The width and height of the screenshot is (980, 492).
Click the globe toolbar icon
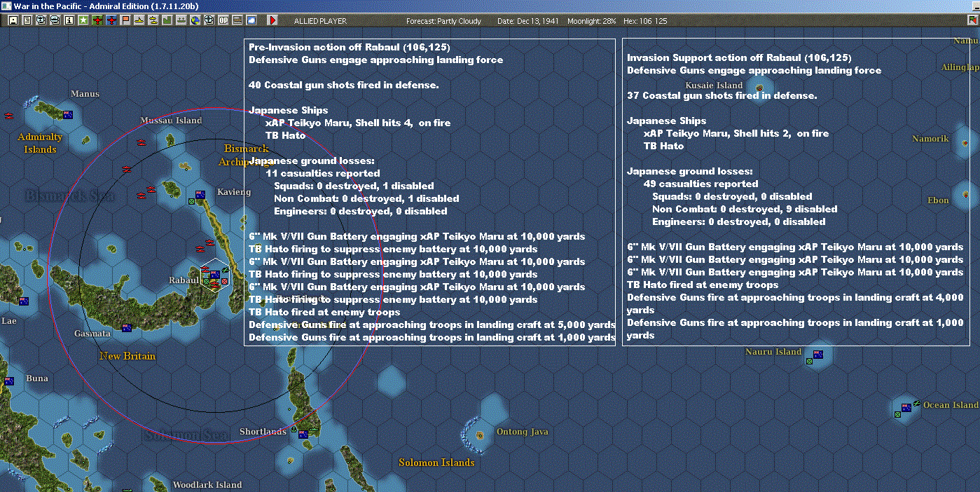click(195, 20)
